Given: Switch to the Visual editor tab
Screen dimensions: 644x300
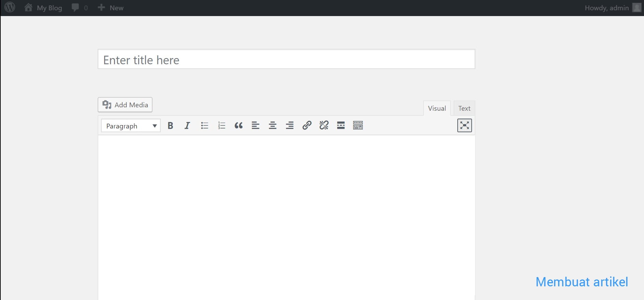Looking at the screenshot, I should 437,108.
